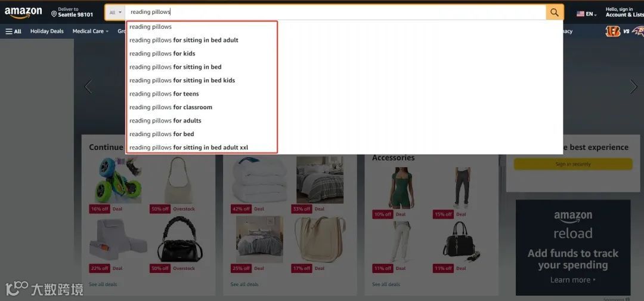The height and width of the screenshot is (301, 644).
Task: Click the 17% off deal badge
Action: [x=302, y=268]
